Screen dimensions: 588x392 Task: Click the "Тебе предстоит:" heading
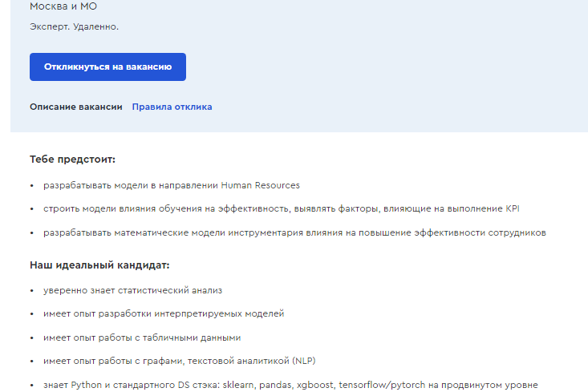click(x=72, y=160)
